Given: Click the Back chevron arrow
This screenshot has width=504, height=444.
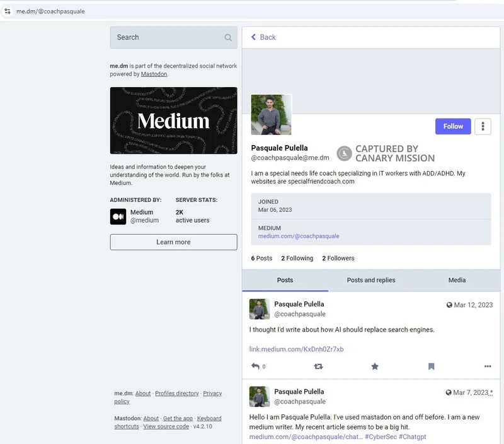Looking at the screenshot, I should (x=254, y=37).
